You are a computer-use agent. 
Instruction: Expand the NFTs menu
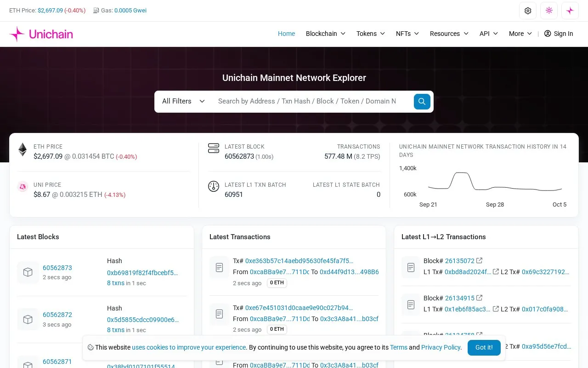click(407, 34)
